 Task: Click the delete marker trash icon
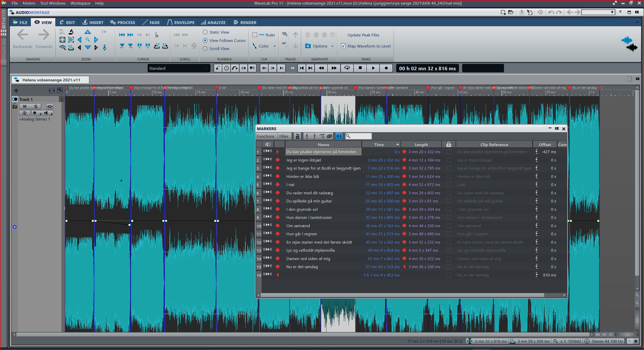297,136
